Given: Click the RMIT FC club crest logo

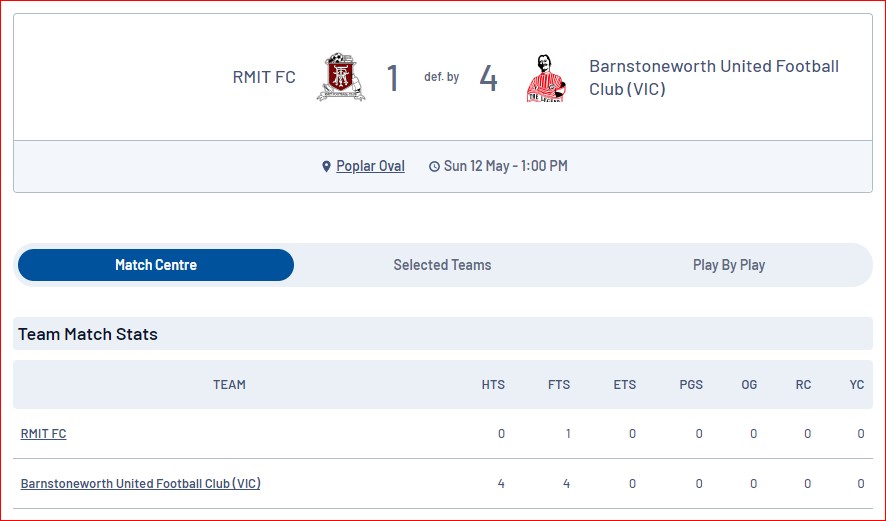Looking at the screenshot, I should coord(341,77).
